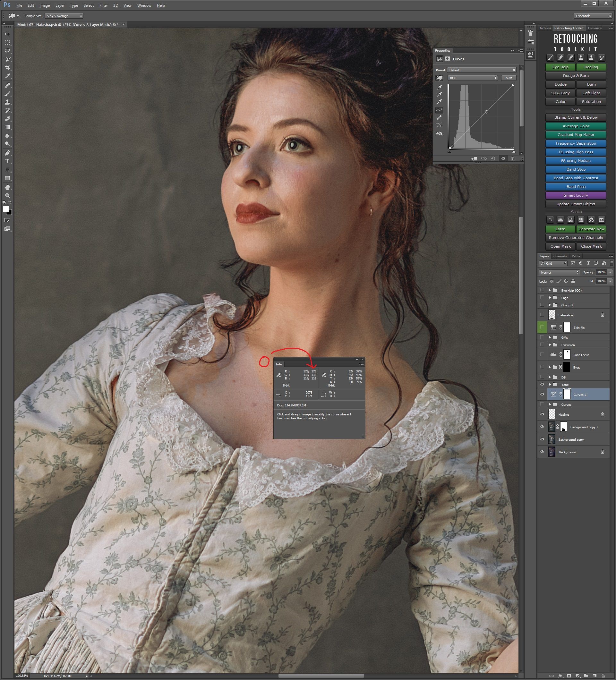Hide the Curves 2 layer

[x=542, y=394]
